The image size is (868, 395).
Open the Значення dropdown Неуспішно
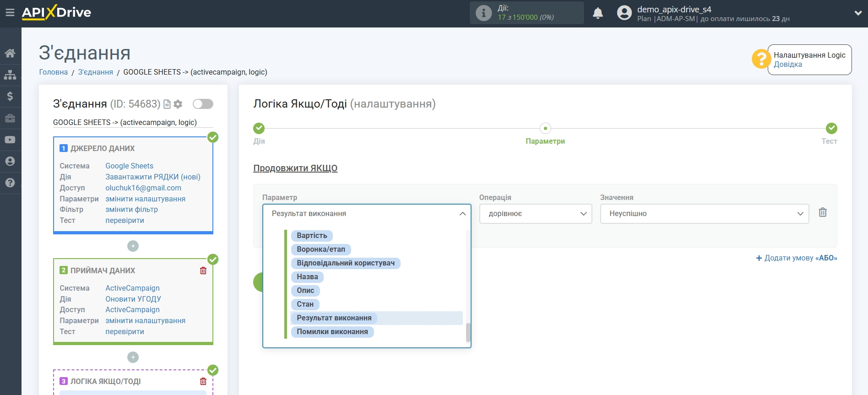tap(705, 214)
